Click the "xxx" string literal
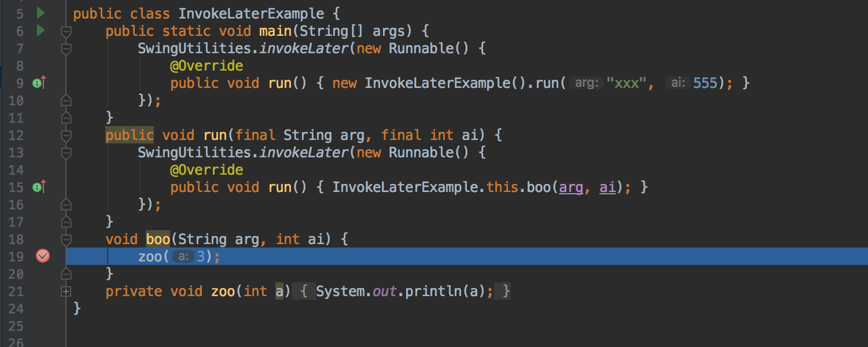Image resolution: width=868 pixels, height=347 pixels. pos(626,83)
